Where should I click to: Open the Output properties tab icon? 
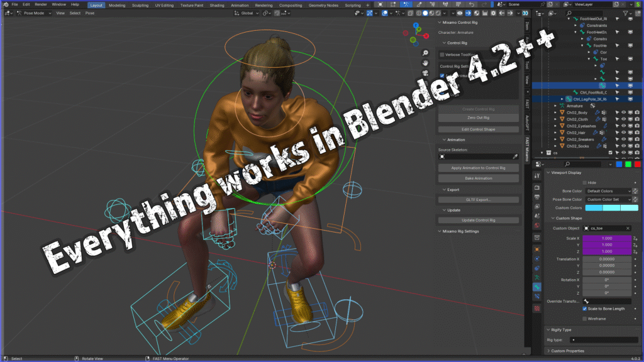537,197
